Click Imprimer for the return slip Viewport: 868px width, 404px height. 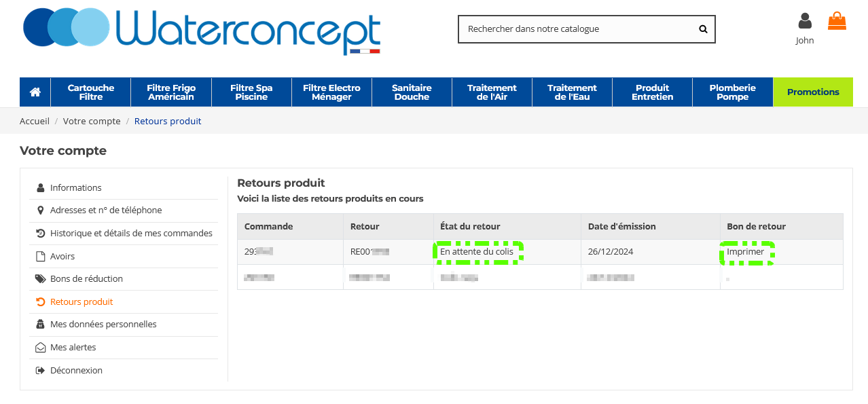click(746, 252)
